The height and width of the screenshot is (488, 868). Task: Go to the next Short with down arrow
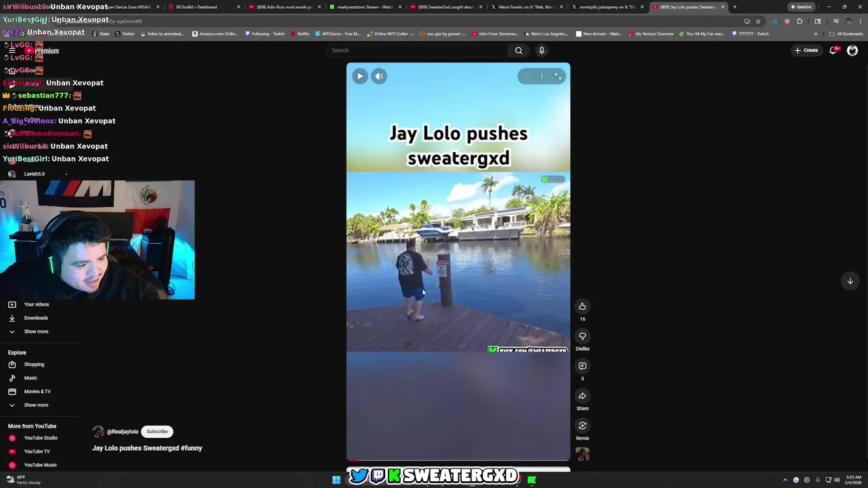[x=850, y=281]
